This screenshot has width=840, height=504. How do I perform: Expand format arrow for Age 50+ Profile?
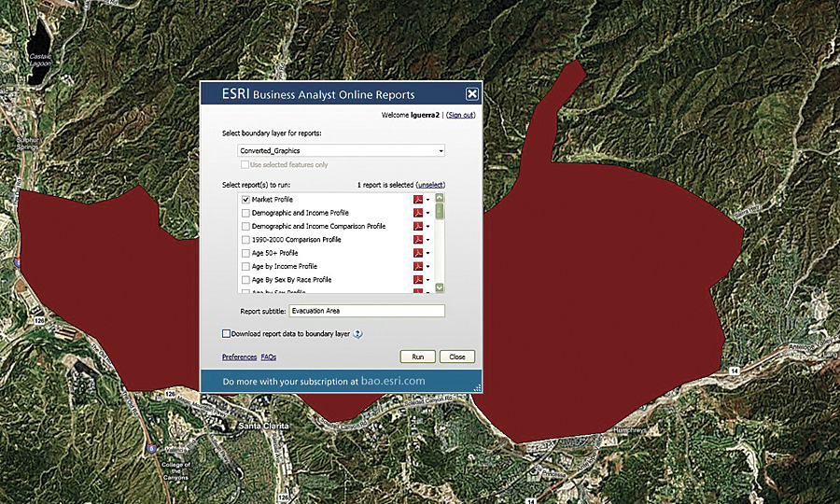[x=427, y=253]
